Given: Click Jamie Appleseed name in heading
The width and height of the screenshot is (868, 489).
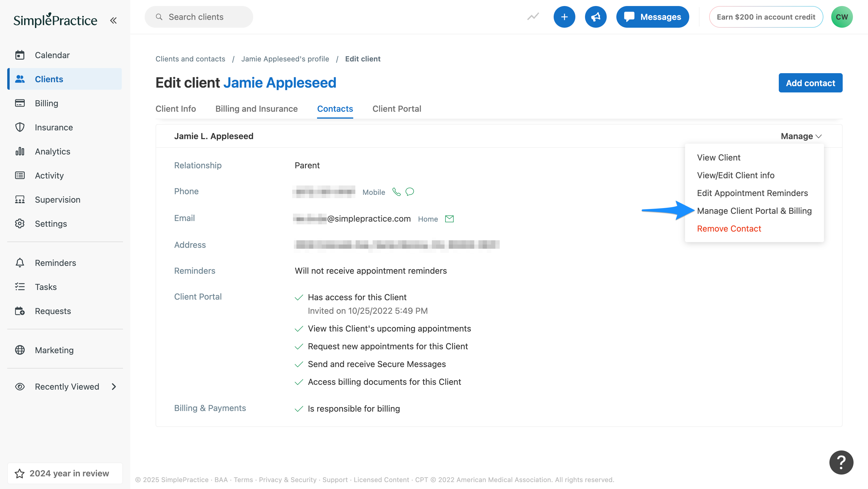Looking at the screenshot, I should click(x=280, y=83).
